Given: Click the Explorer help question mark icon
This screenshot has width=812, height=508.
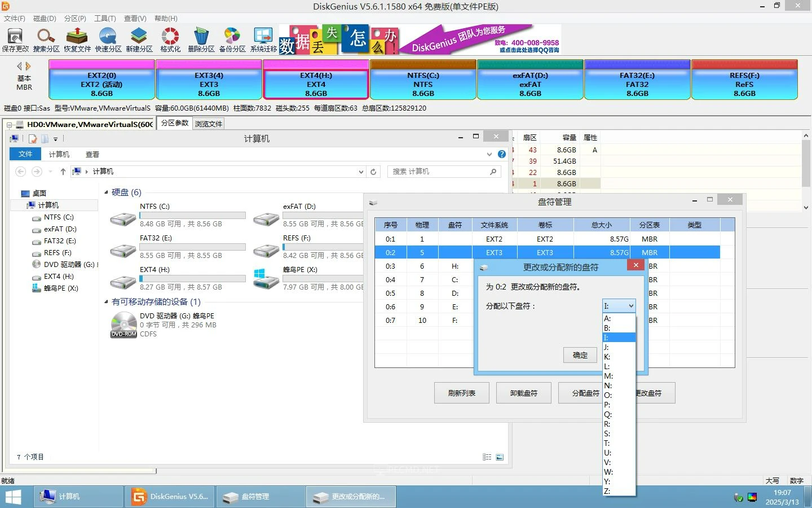Looking at the screenshot, I should (502, 154).
